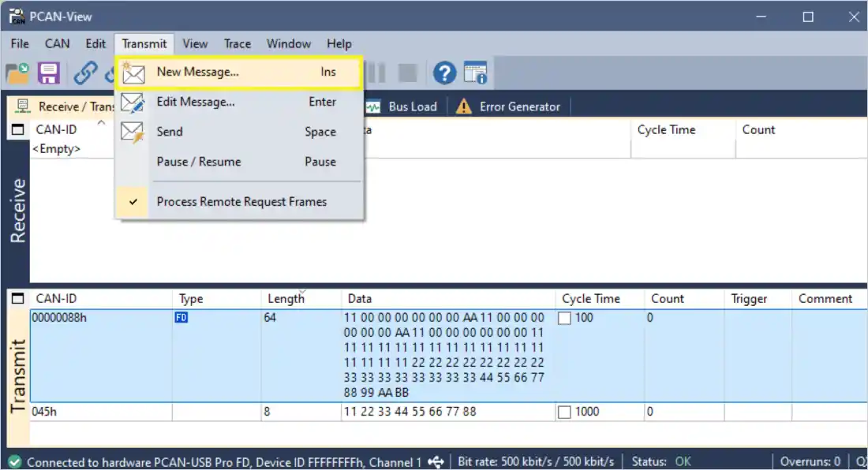Viewport: 868px width, 470px height.
Task: Click the stop square toolbar icon
Action: [x=407, y=73]
